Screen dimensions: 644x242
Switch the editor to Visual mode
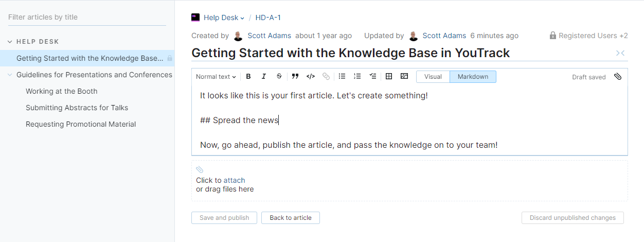click(433, 77)
